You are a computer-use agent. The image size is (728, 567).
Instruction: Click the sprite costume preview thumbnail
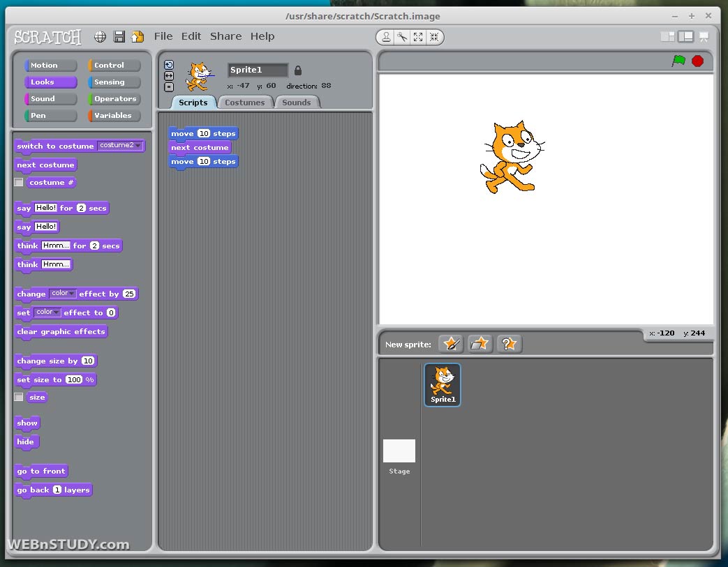(x=200, y=77)
